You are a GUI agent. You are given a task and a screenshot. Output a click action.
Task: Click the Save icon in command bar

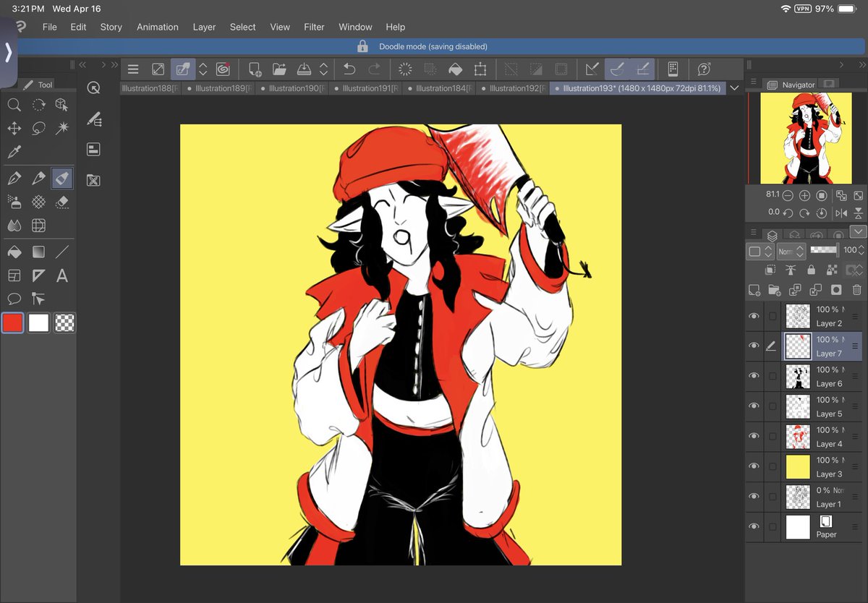tap(305, 69)
